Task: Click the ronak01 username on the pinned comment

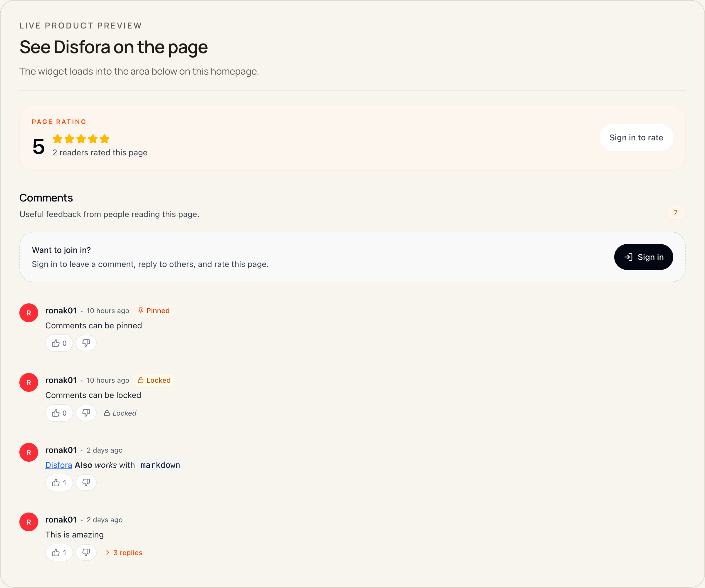Action: tap(61, 310)
